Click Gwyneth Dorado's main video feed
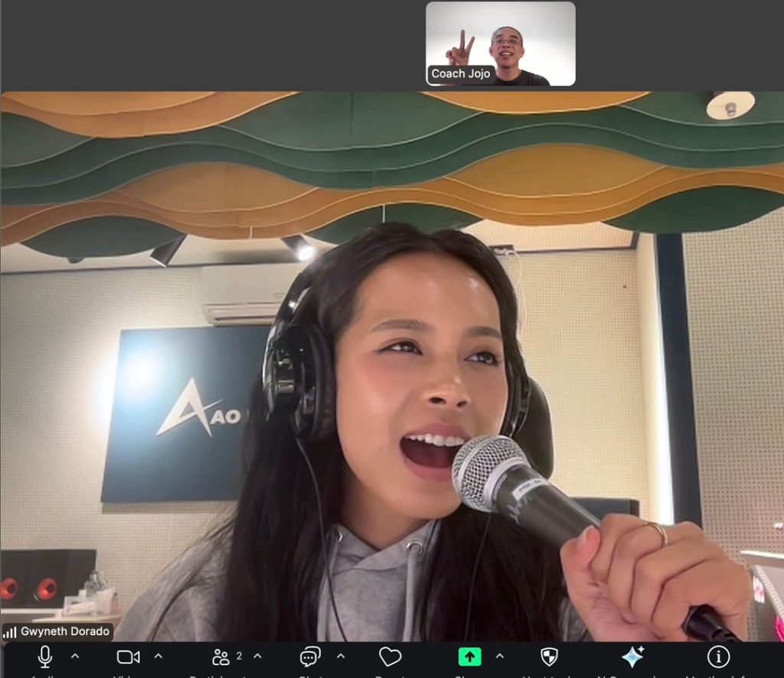 pyautogui.click(x=392, y=367)
